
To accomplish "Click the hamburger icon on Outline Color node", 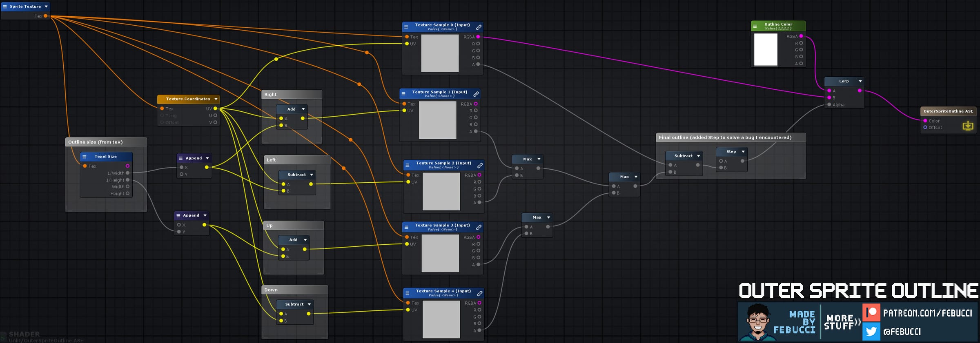I will (755, 27).
